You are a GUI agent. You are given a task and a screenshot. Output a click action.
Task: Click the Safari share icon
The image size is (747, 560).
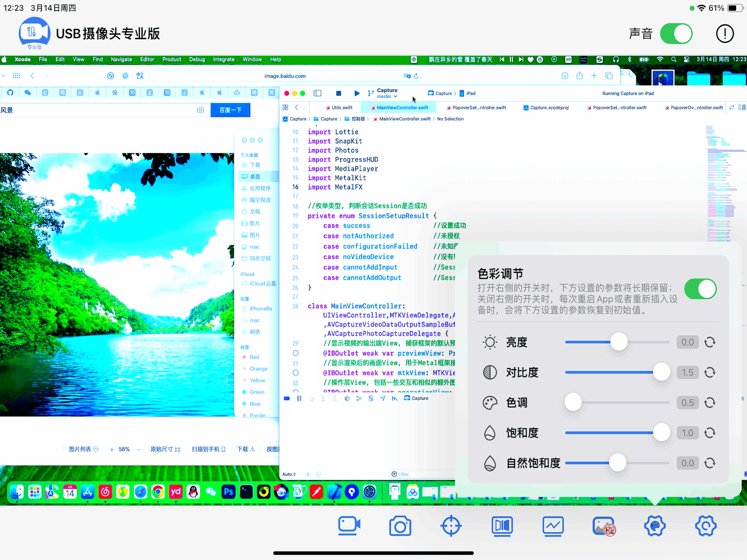tap(579, 76)
